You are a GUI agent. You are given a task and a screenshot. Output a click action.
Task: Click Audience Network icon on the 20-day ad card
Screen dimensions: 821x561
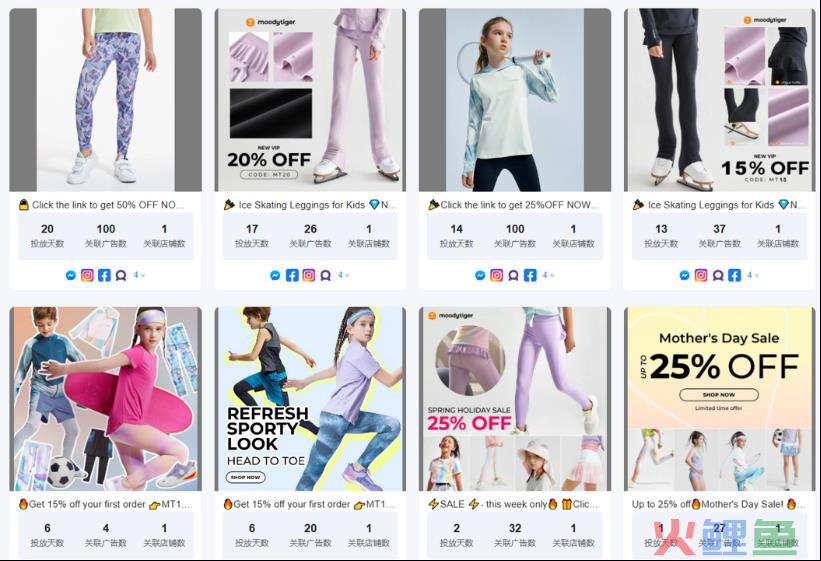pyautogui.click(x=121, y=275)
